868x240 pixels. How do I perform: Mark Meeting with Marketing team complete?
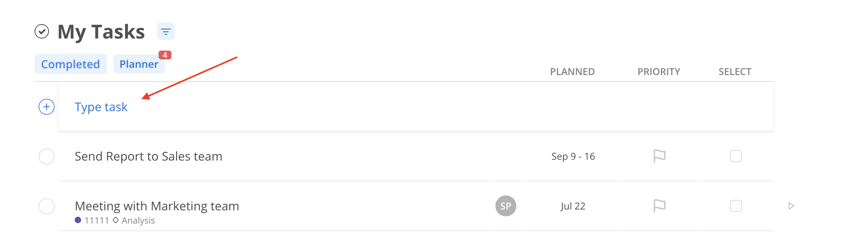coord(47,206)
